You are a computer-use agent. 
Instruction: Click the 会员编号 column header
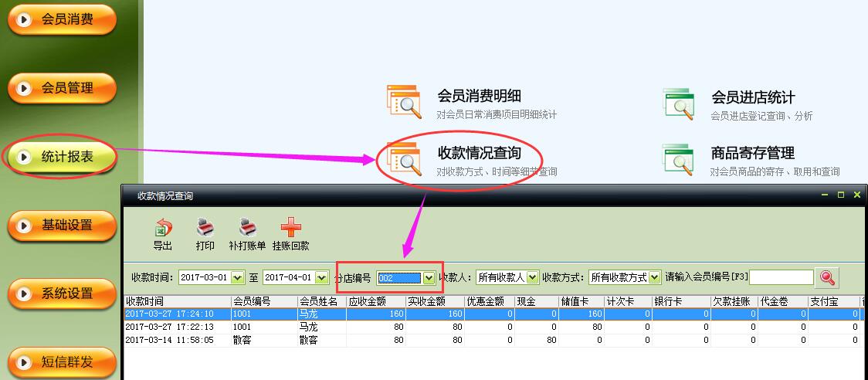pyautogui.click(x=264, y=301)
